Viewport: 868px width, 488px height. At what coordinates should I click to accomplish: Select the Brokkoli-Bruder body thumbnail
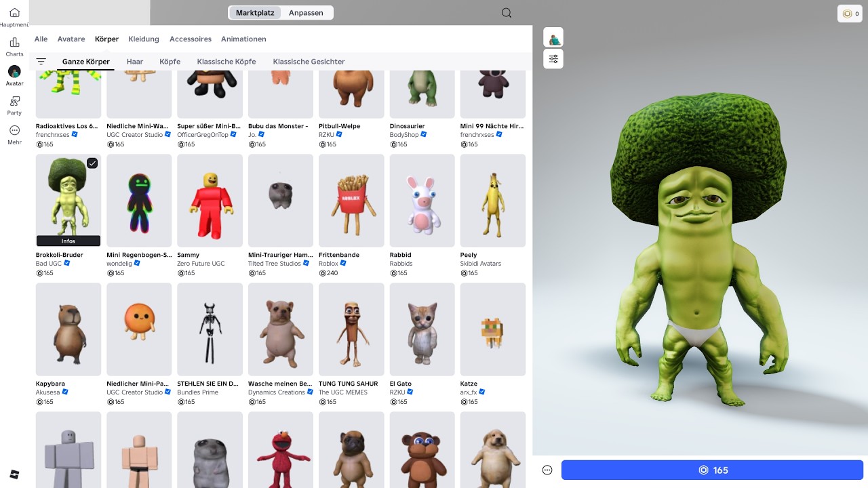click(x=68, y=201)
